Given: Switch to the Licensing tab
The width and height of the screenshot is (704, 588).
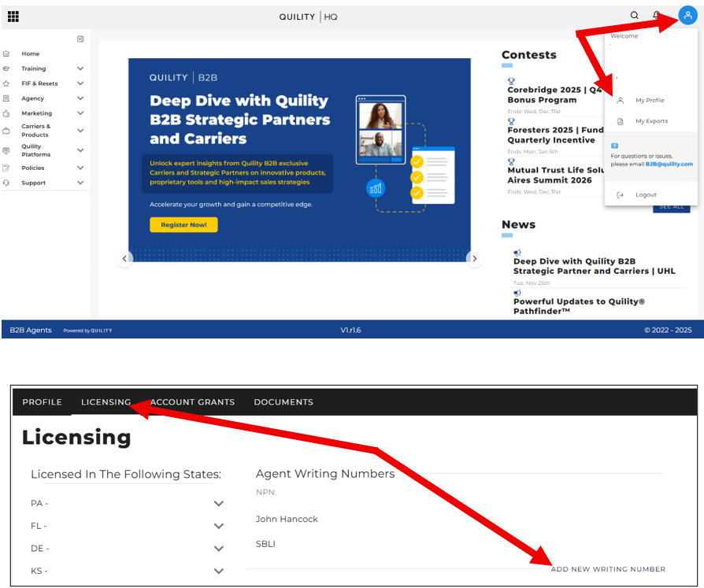Looking at the screenshot, I should [106, 402].
